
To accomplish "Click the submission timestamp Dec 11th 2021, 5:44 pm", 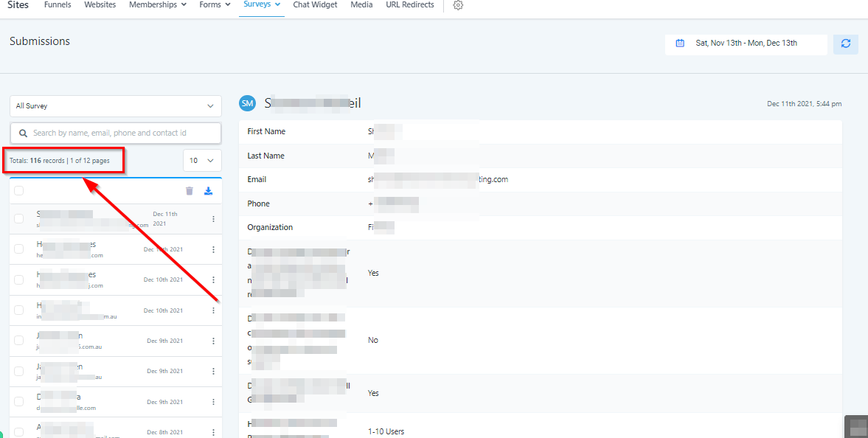I will 805,103.
